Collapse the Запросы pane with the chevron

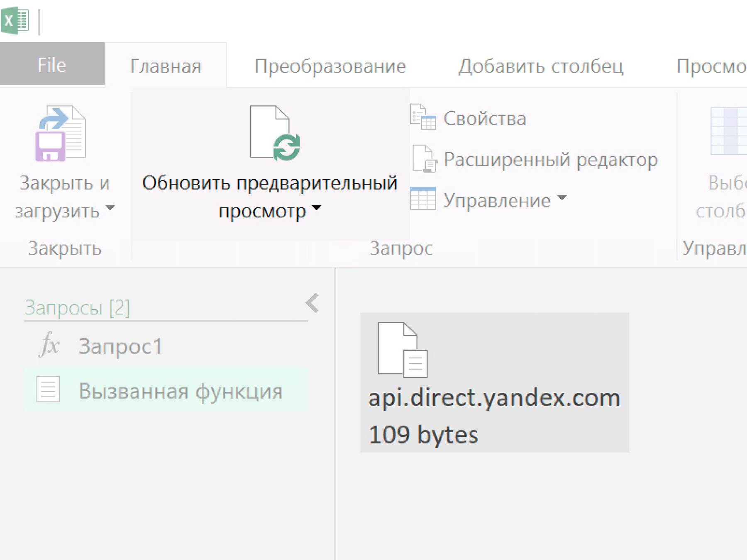click(312, 303)
